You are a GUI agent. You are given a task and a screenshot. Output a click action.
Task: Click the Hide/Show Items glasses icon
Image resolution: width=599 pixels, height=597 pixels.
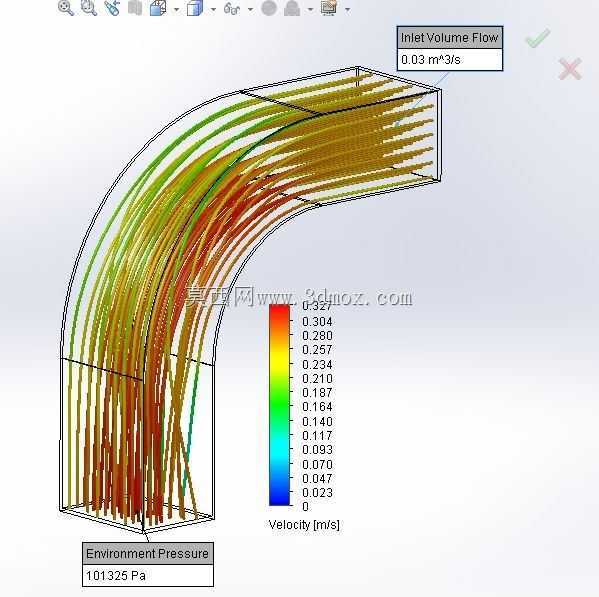tap(232, 8)
